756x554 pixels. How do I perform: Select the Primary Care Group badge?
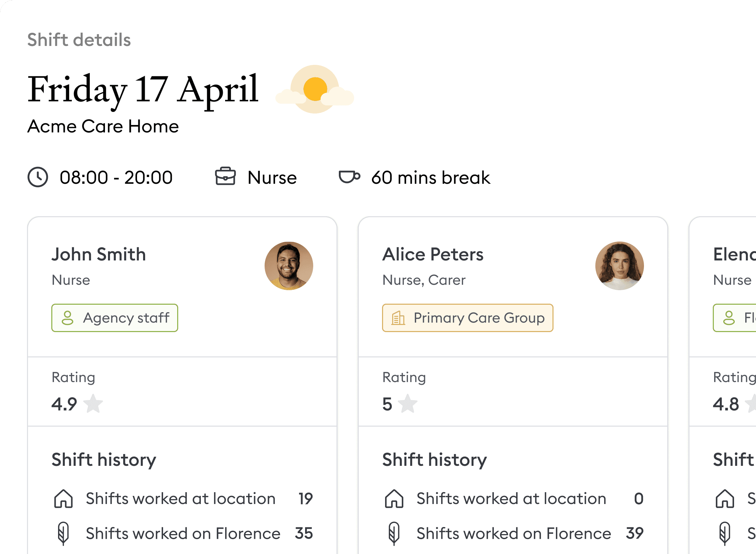pos(468,318)
